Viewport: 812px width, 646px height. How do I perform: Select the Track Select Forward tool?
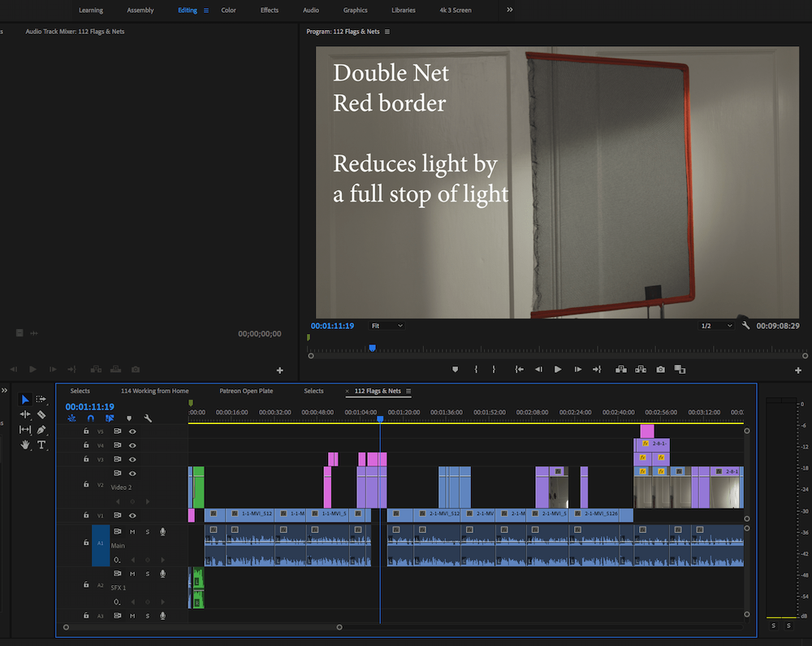(x=41, y=398)
